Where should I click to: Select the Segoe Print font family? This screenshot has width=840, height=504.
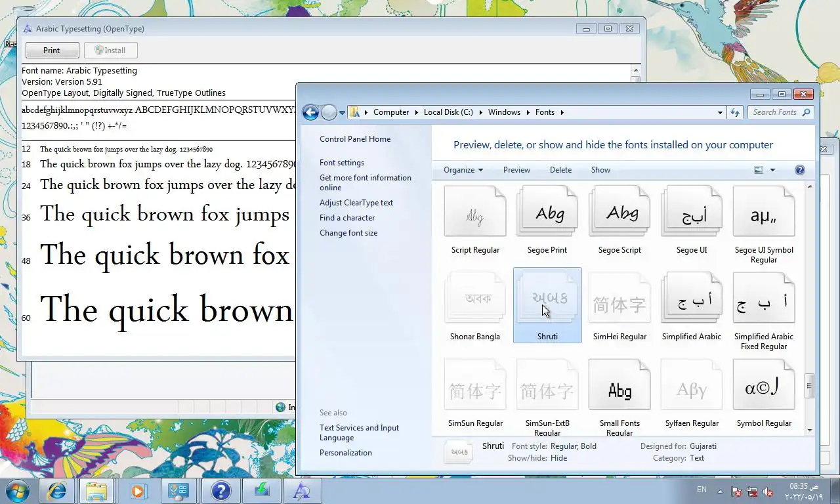pos(547,212)
